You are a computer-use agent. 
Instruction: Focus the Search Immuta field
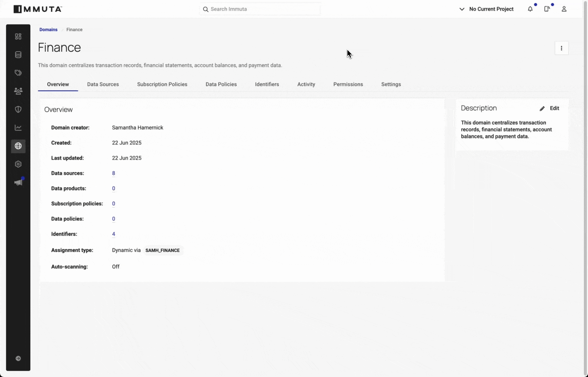260,9
